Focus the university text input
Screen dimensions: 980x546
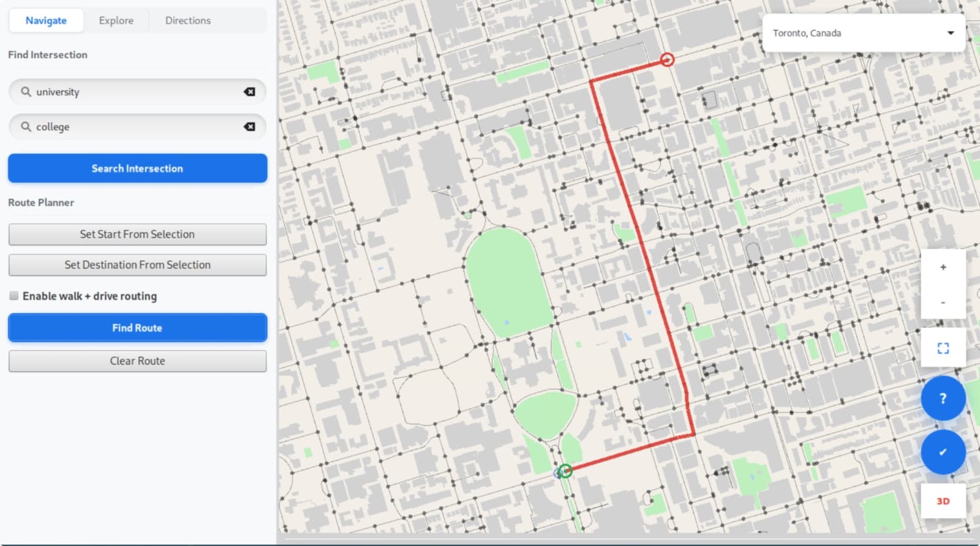[x=137, y=92]
